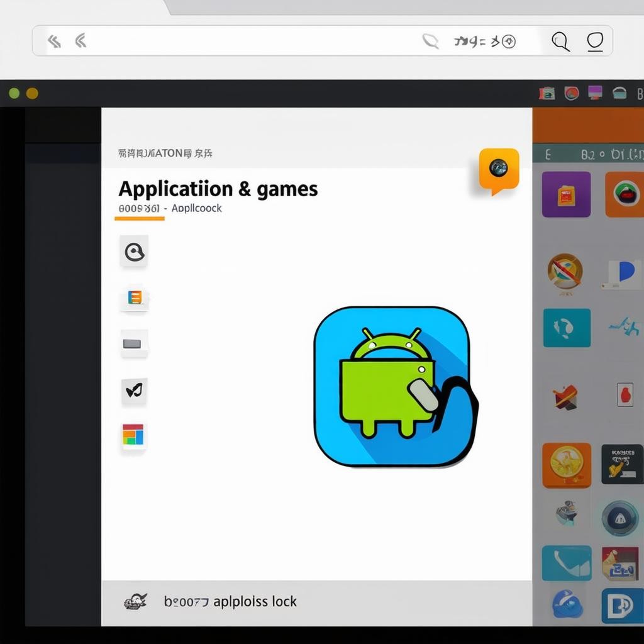Open the purple app with orange tag
This screenshot has width=644, height=644.
tap(566, 194)
